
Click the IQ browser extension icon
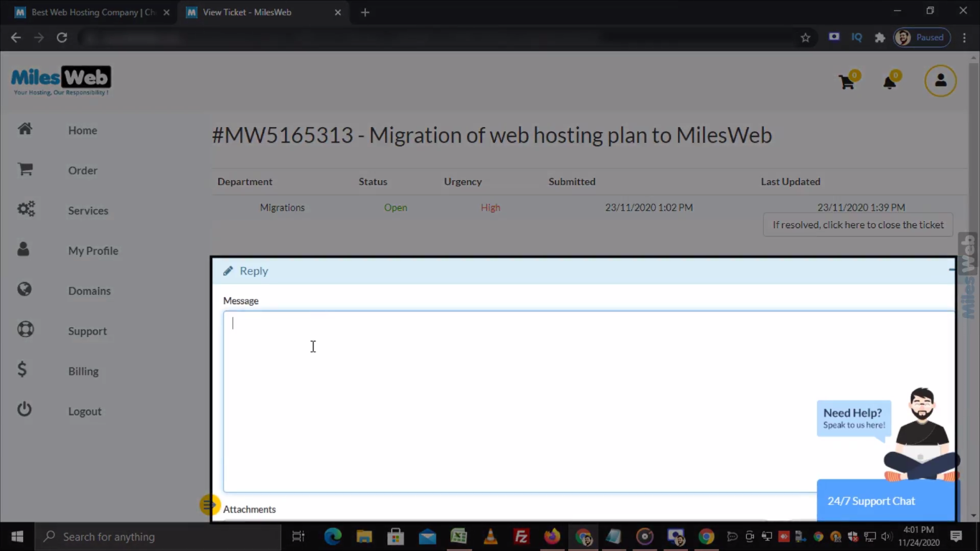click(857, 37)
